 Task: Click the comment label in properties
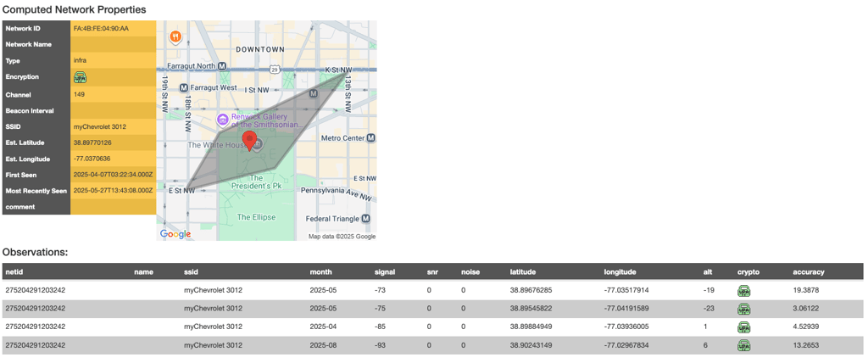tap(20, 207)
